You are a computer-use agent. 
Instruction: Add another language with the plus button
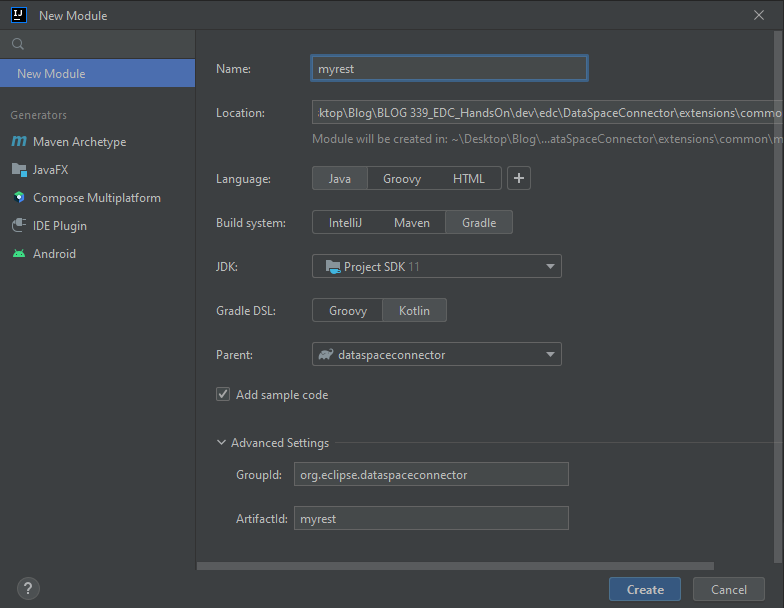point(519,178)
